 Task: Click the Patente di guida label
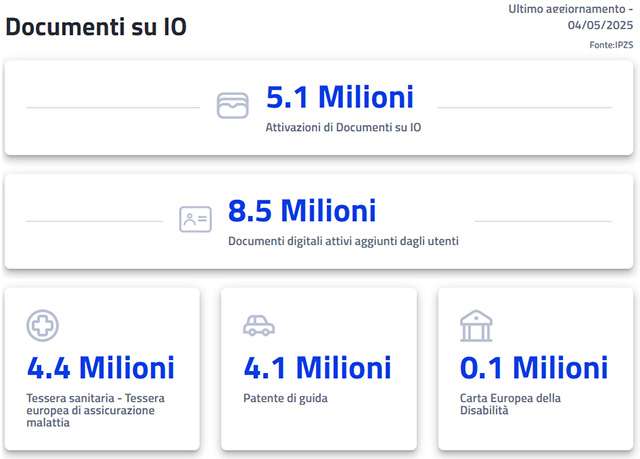[x=285, y=398]
